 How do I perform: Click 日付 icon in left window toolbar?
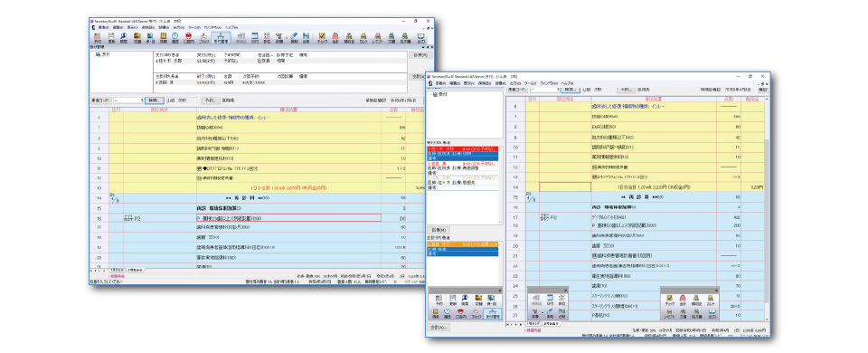255,37
